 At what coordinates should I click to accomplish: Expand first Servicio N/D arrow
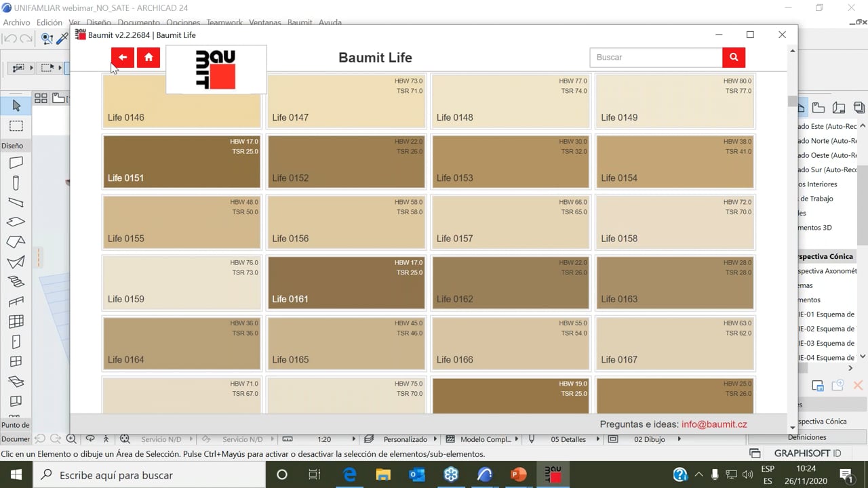(x=190, y=439)
